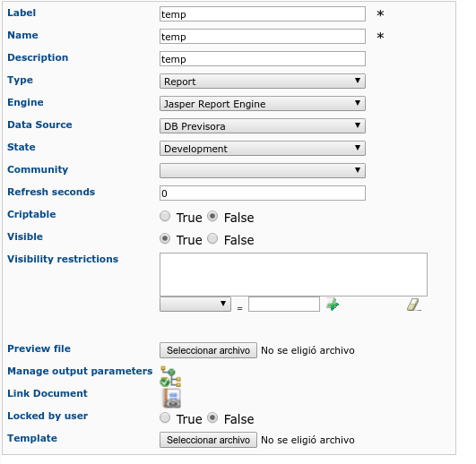Click into the Label text field
476x464 pixels.
(x=263, y=14)
